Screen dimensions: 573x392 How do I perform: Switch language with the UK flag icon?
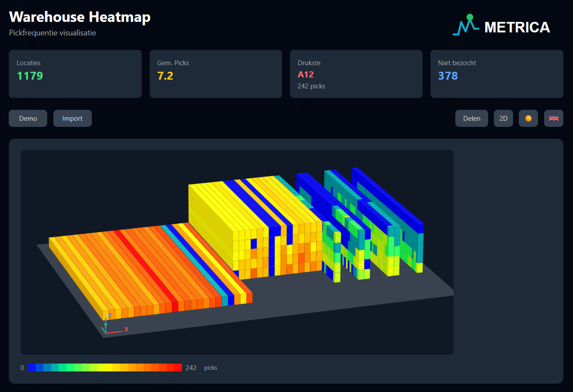pyautogui.click(x=553, y=118)
